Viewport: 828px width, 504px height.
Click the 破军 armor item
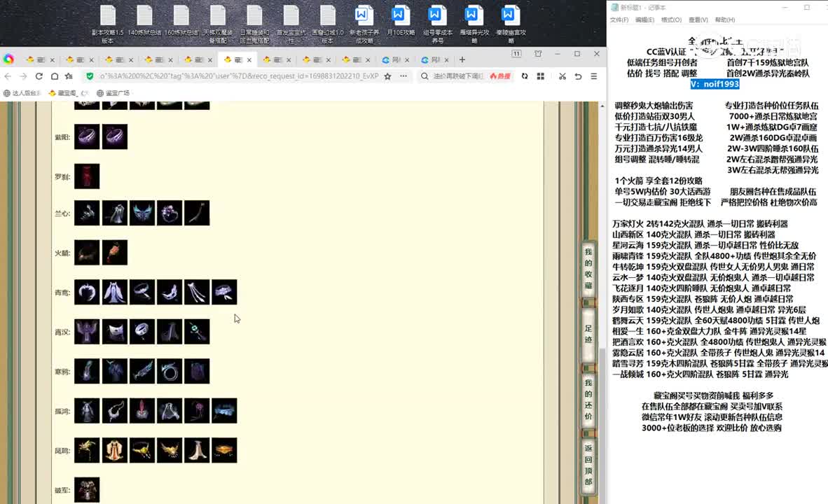87,490
